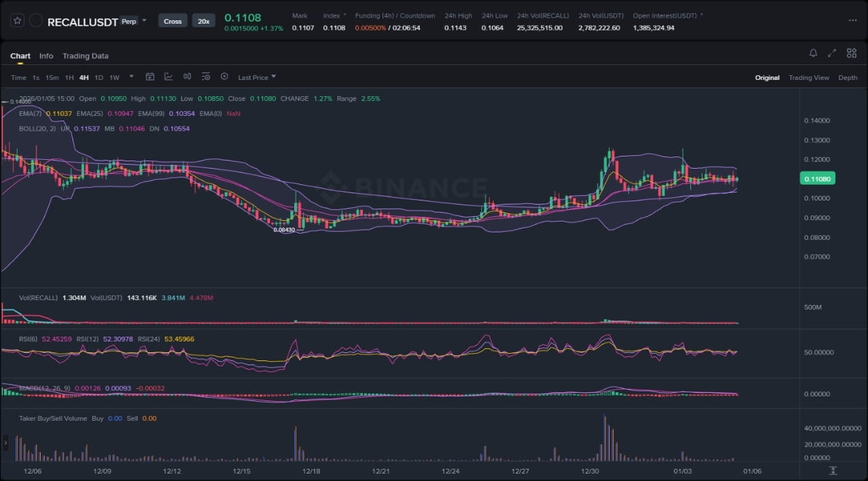The height and width of the screenshot is (481, 868).
Task: Click the Taker Buy/Sell Volume label
Action: tap(53, 419)
